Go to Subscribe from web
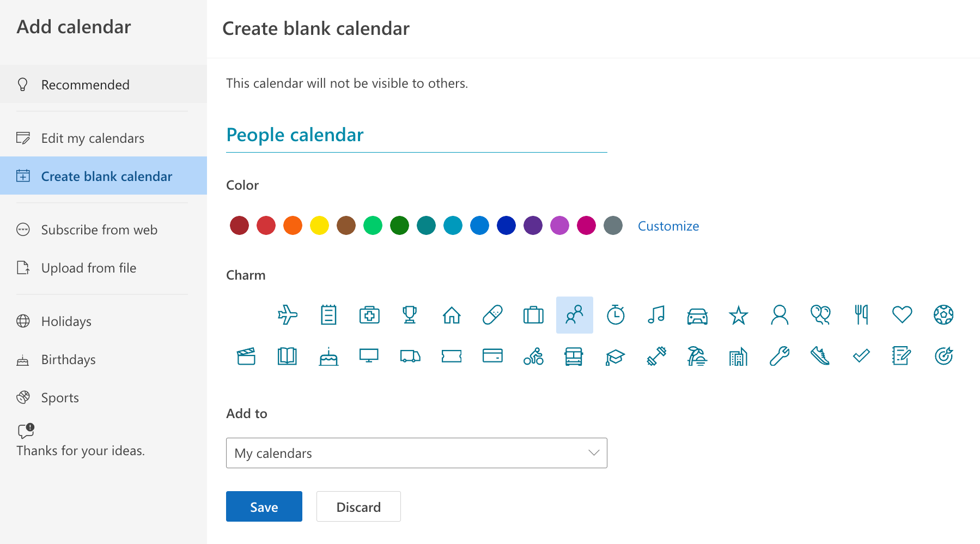Screen dimensions: 980x544 [99, 230]
